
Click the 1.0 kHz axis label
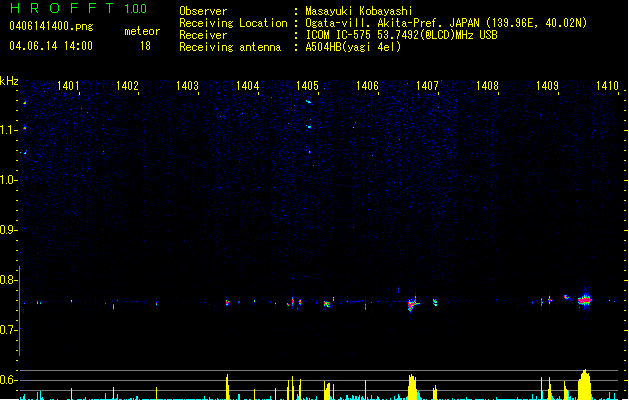(8, 180)
